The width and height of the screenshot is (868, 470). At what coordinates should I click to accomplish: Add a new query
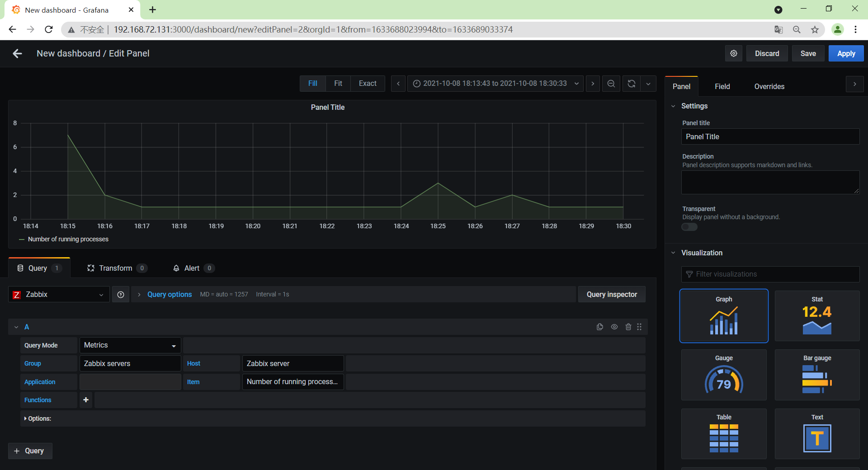[x=30, y=451]
